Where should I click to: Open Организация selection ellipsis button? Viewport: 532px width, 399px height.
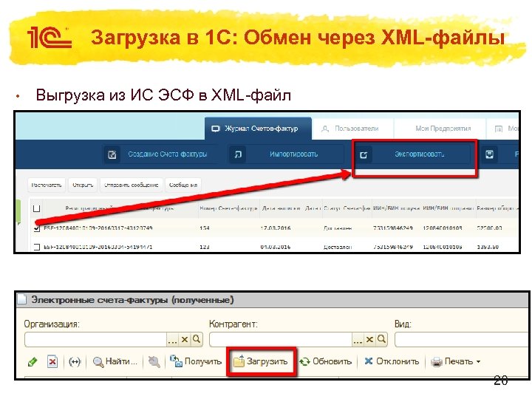[x=172, y=339]
